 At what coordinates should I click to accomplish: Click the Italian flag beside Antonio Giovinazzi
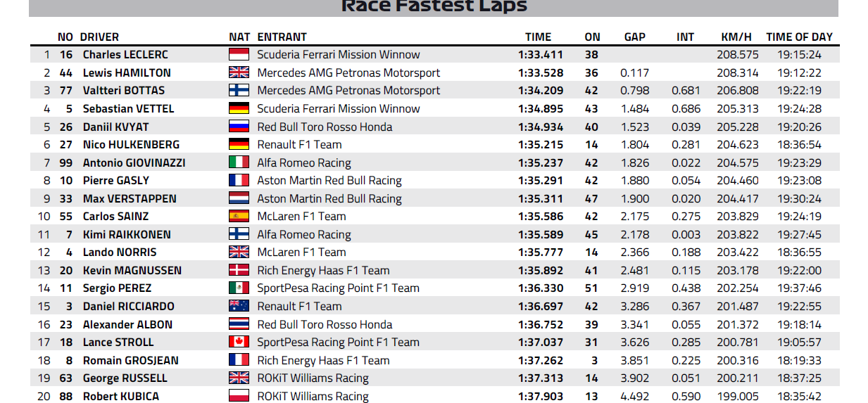tap(239, 162)
